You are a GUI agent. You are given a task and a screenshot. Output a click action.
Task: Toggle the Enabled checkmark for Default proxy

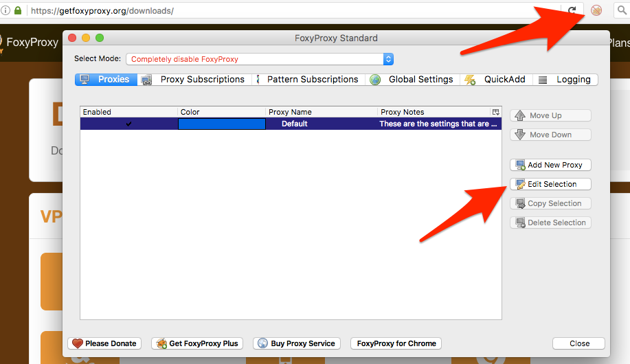pos(128,124)
